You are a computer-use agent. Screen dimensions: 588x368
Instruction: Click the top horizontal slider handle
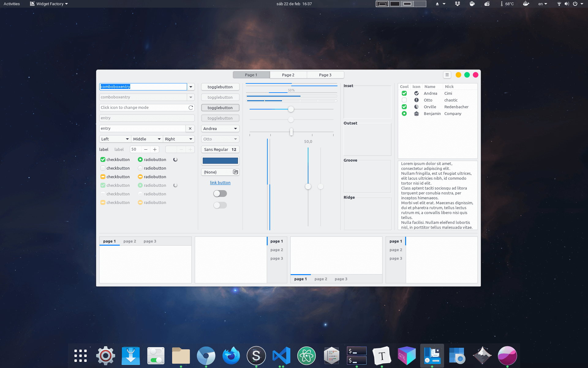pos(291,109)
